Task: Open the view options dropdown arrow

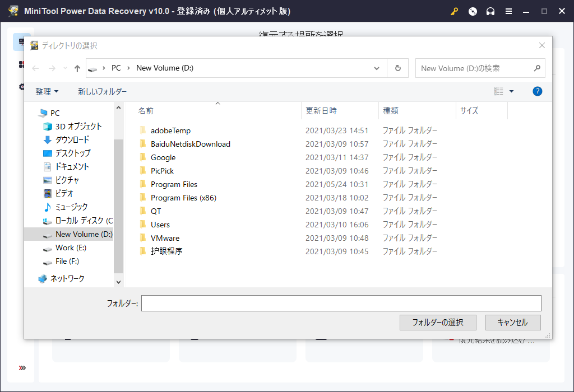Action: tap(511, 92)
